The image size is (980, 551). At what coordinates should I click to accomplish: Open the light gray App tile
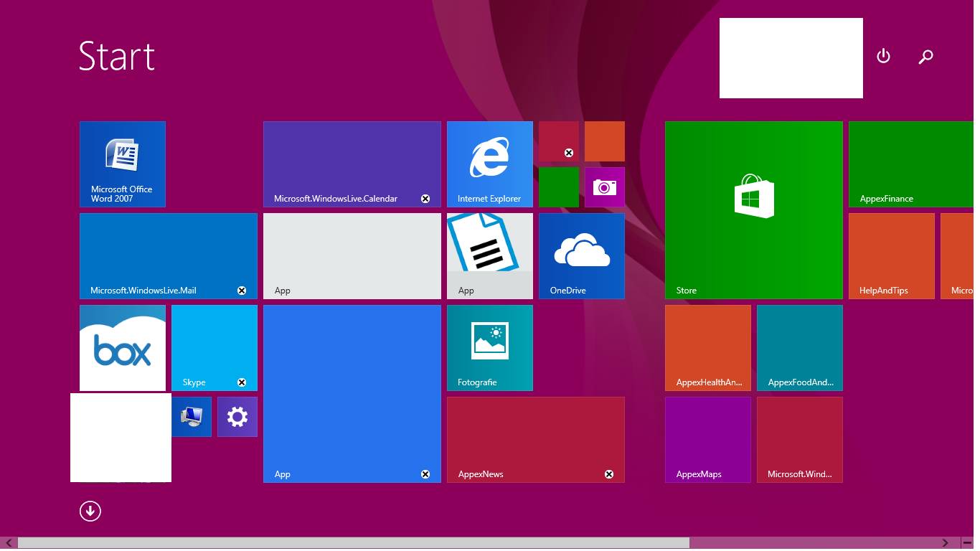tap(352, 256)
